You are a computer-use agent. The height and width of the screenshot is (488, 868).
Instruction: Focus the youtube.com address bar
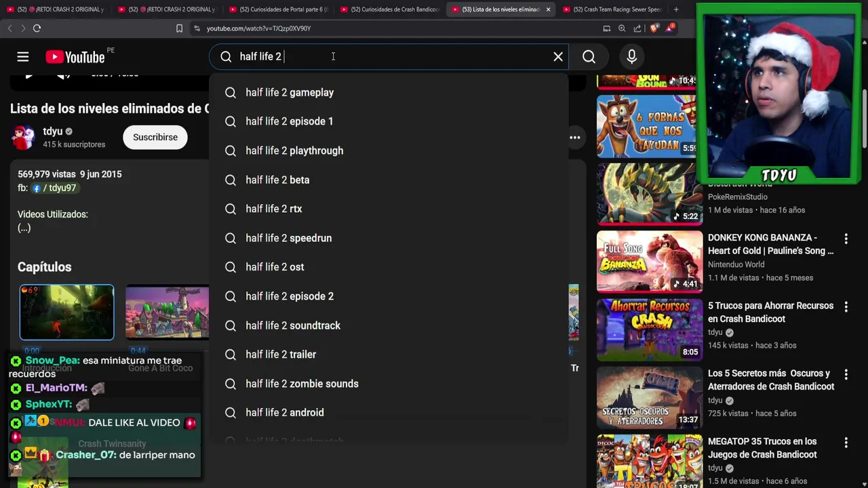pos(393,28)
